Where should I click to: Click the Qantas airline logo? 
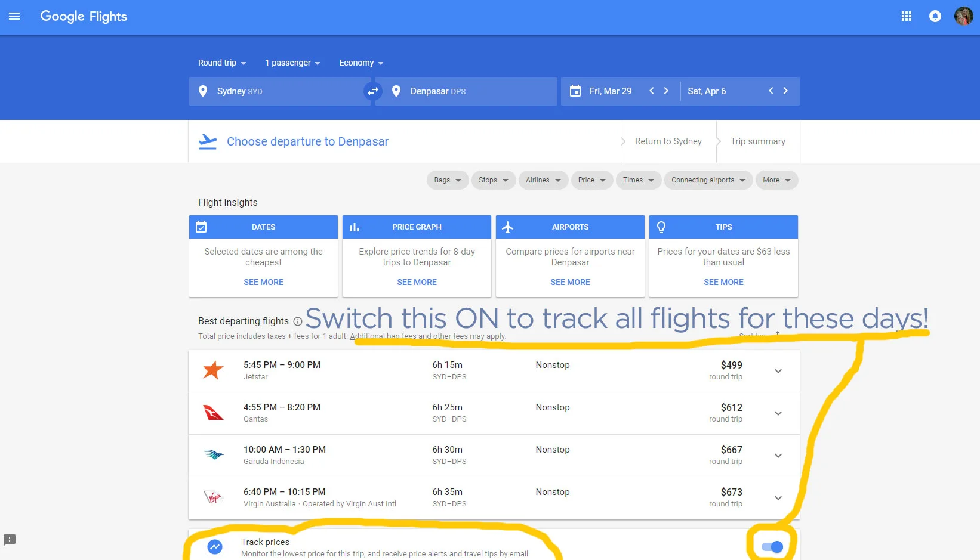coord(213,413)
